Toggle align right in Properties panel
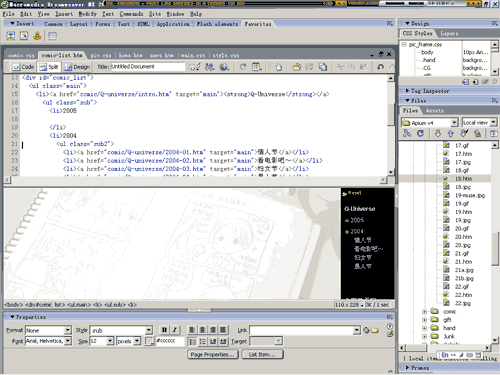500x375 pixels. click(213, 330)
